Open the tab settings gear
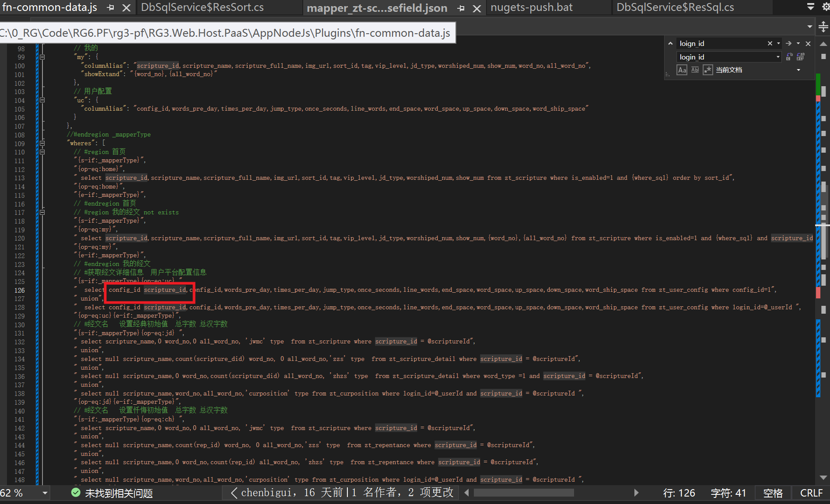 (826, 7)
